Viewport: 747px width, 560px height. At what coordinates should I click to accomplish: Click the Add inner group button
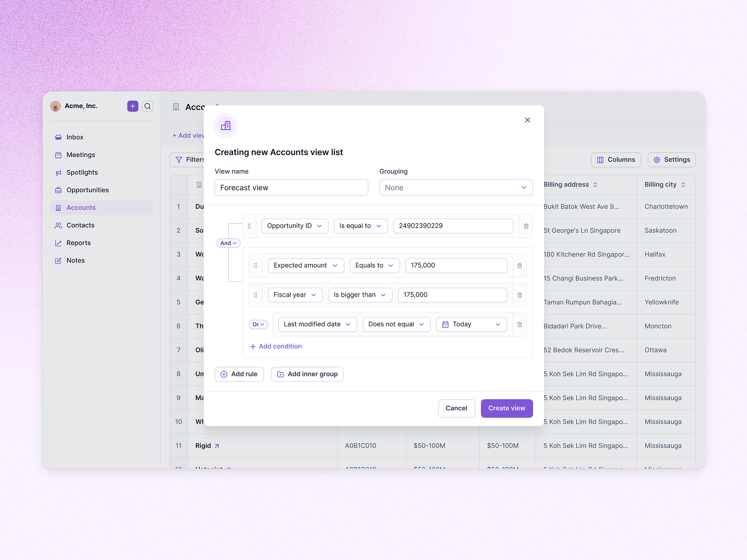[306, 374]
